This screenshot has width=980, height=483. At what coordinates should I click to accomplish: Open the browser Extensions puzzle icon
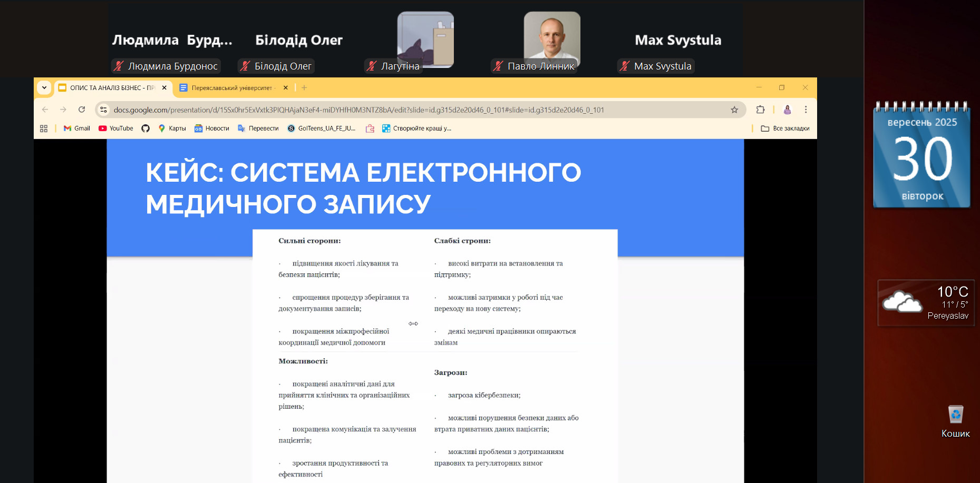pyautogui.click(x=760, y=110)
